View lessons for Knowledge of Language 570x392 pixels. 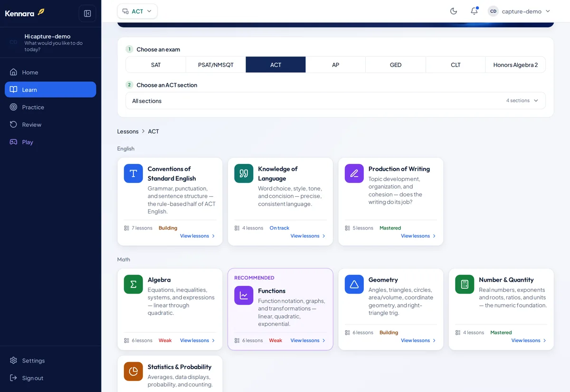tap(308, 236)
